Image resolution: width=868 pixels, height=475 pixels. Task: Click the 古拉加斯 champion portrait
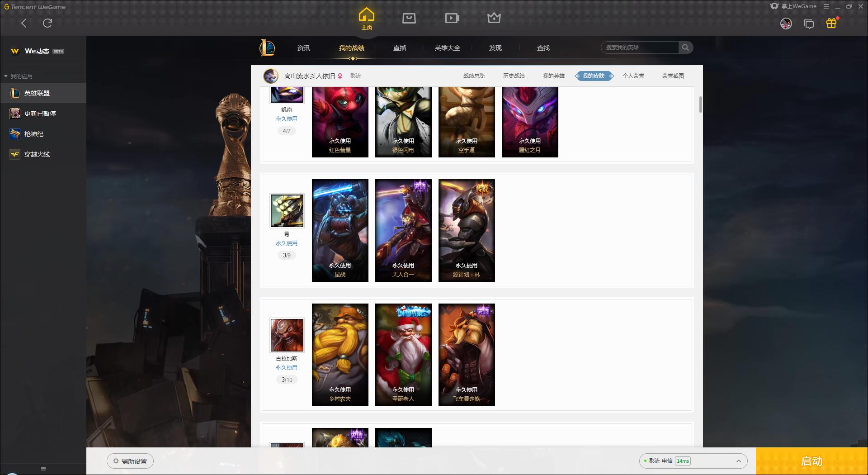point(287,335)
